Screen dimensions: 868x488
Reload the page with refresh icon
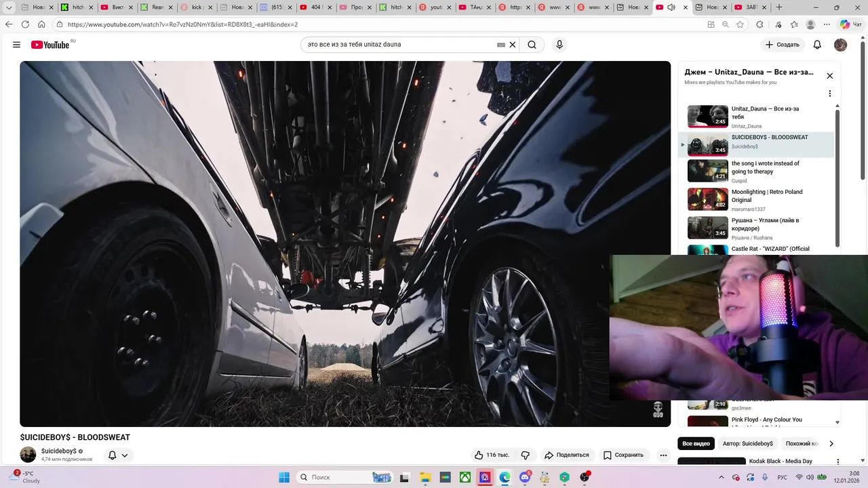coord(25,24)
